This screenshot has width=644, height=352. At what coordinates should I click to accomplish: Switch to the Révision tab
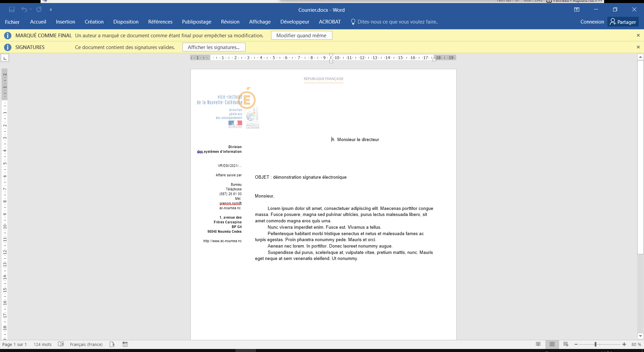click(230, 22)
